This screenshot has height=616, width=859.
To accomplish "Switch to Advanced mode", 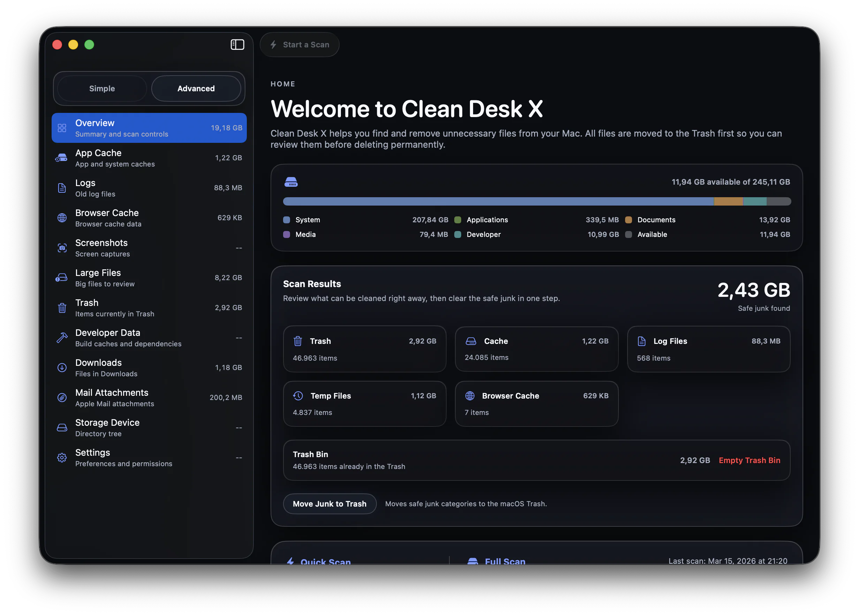I will [196, 88].
